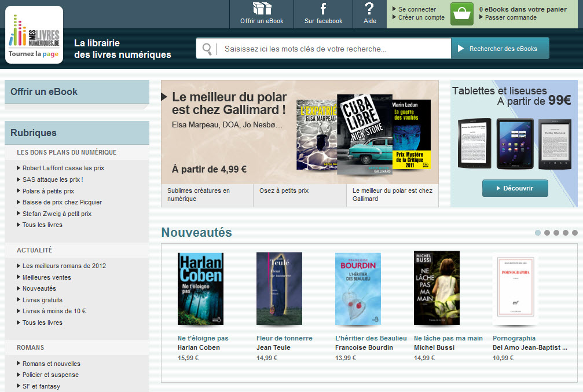Click Fleur de tonnerre book cover

279,288
